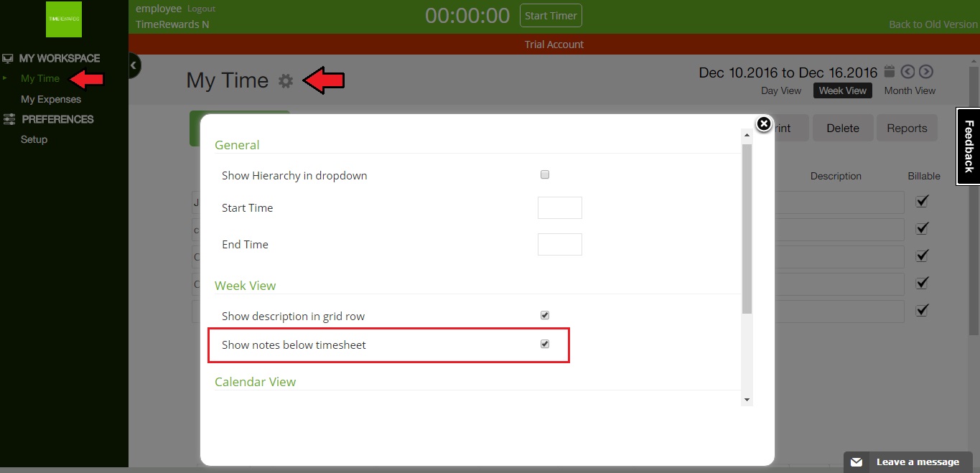Screen dimensions: 980x473
Task: Click the TimeRewards logo
Action: coord(64,19)
